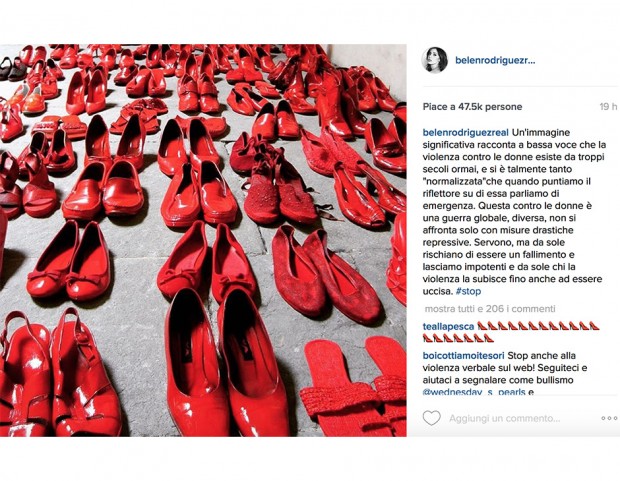Click the caption text about violenza
Screen dimensions: 620x481
[x=514, y=212]
